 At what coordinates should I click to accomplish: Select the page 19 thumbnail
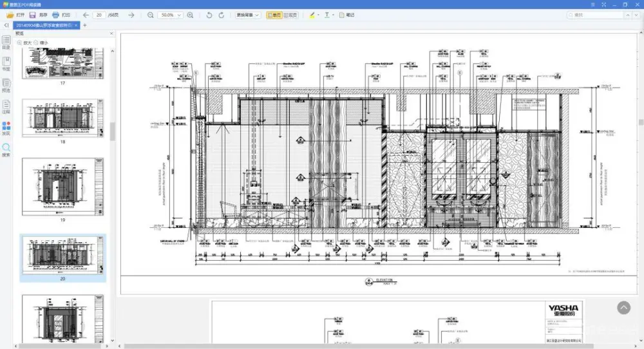pos(63,187)
